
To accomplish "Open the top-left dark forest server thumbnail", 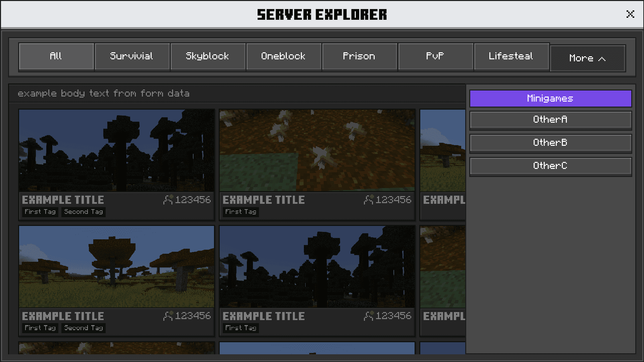I will click(x=116, y=150).
